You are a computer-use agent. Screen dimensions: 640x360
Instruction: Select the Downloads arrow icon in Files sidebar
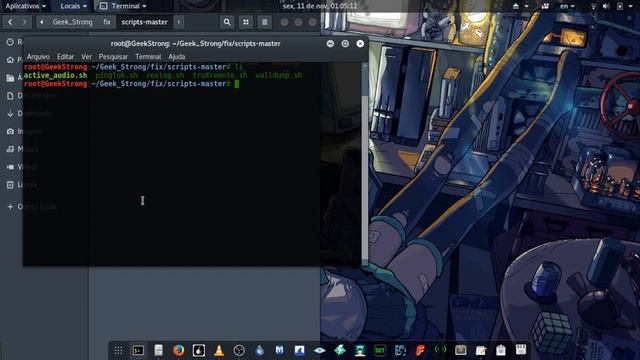point(10,113)
